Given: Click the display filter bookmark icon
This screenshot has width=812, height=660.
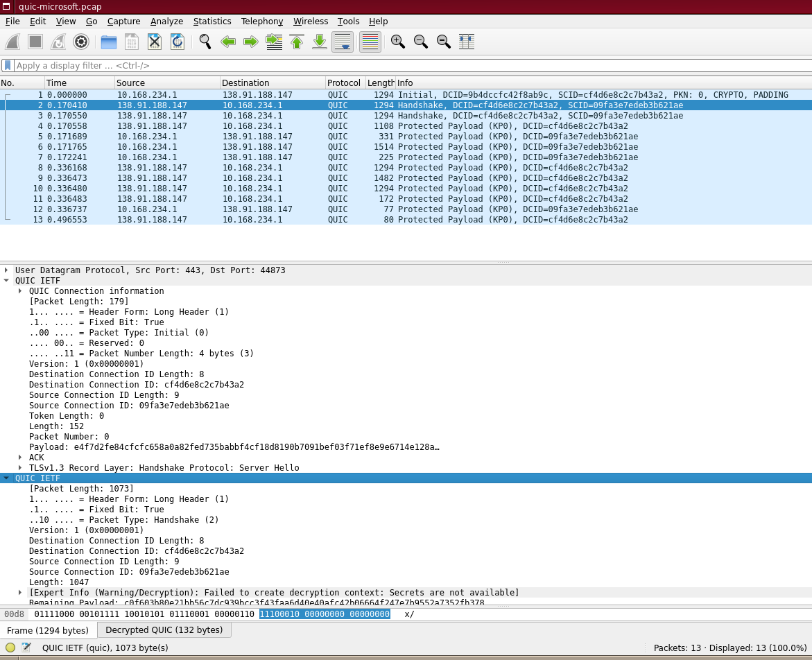Looking at the screenshot, I should (x=8, y=66).
